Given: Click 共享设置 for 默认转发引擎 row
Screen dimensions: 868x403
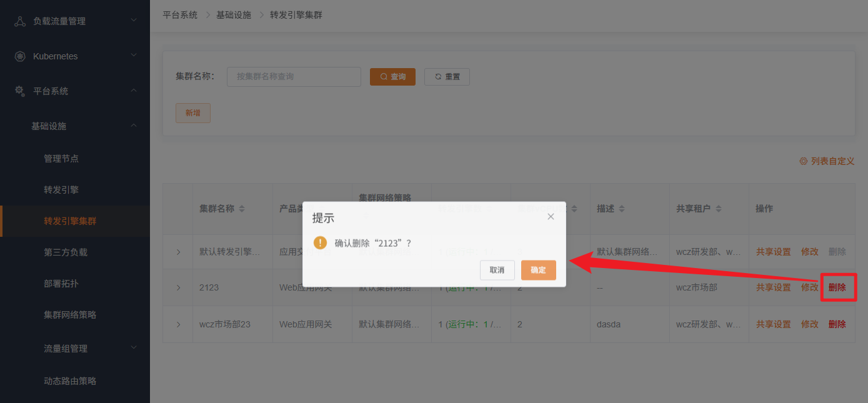Looking at the screenshot, I should 774,252.
